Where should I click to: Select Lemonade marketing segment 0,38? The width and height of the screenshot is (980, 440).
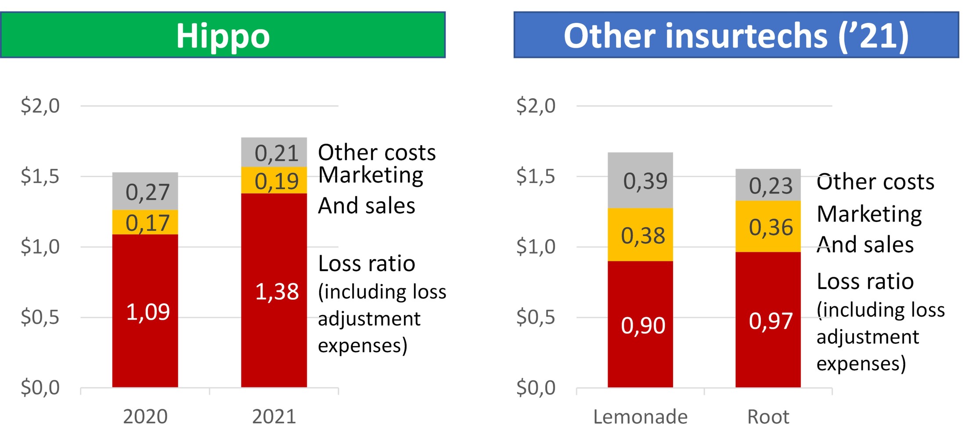(640, 235)
